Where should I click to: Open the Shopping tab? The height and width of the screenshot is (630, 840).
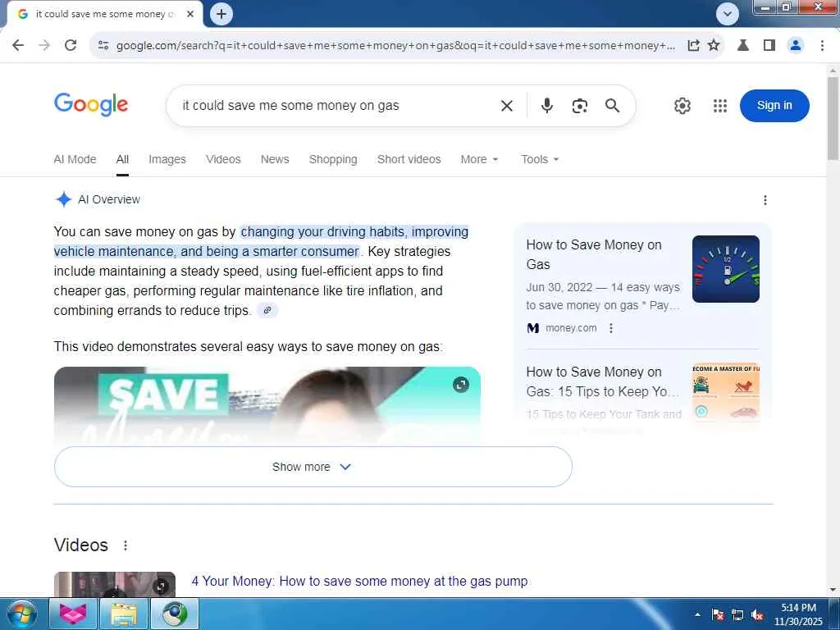(x=333, y=160)
